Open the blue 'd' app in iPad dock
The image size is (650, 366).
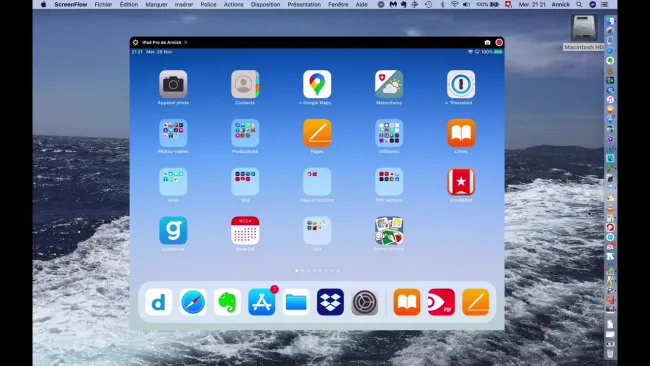[159, 302]
